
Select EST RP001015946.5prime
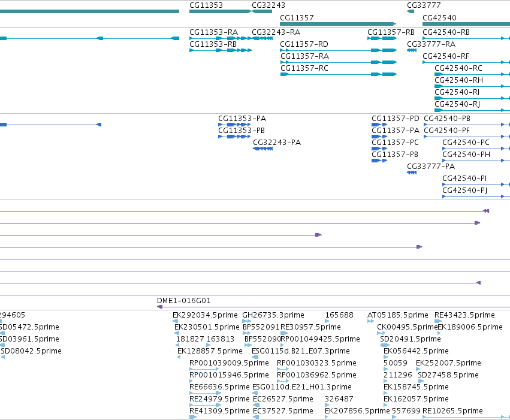pyautogui.click(x=230, y=376)
